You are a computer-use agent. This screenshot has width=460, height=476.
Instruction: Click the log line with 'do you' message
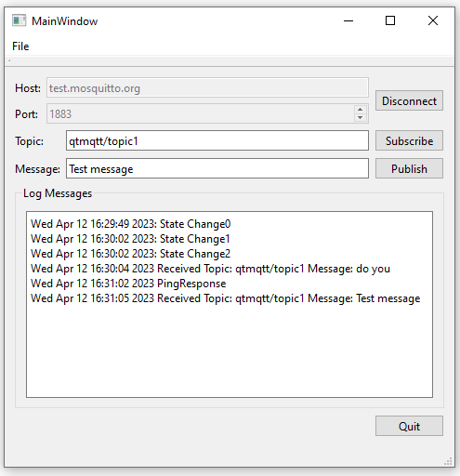(210, 269)
